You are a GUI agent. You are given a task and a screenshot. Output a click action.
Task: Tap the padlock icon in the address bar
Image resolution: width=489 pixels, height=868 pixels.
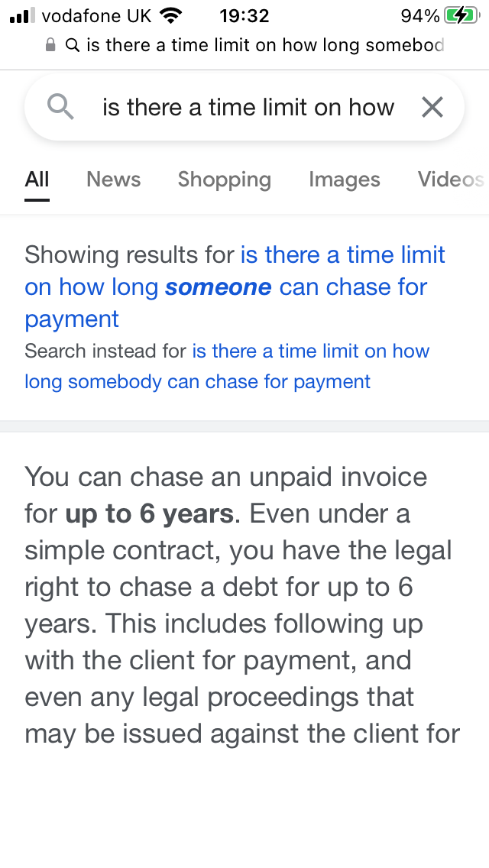[50, 45]
